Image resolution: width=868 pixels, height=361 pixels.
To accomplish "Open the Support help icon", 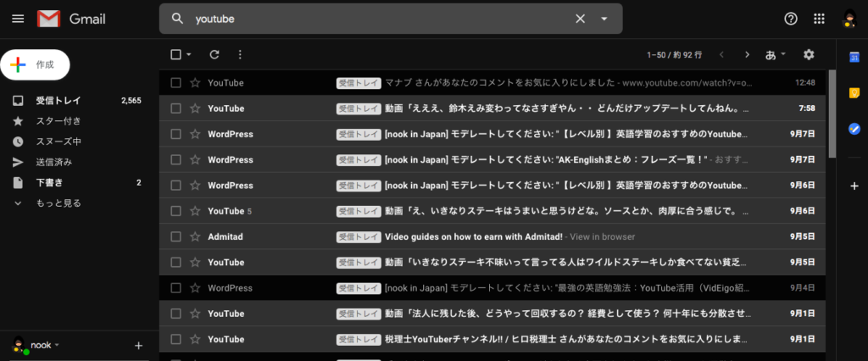I will (x=791, y=19).
